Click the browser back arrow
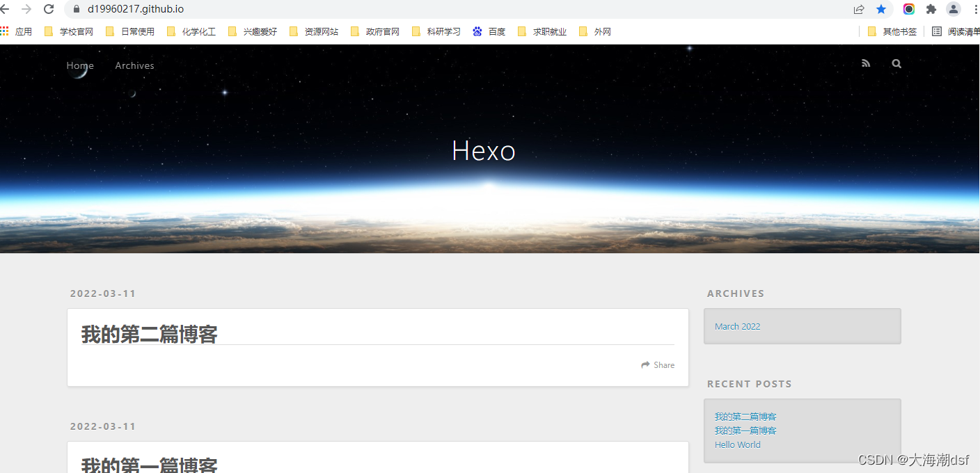This screenshot has height=473, width=980. point(3,9)
